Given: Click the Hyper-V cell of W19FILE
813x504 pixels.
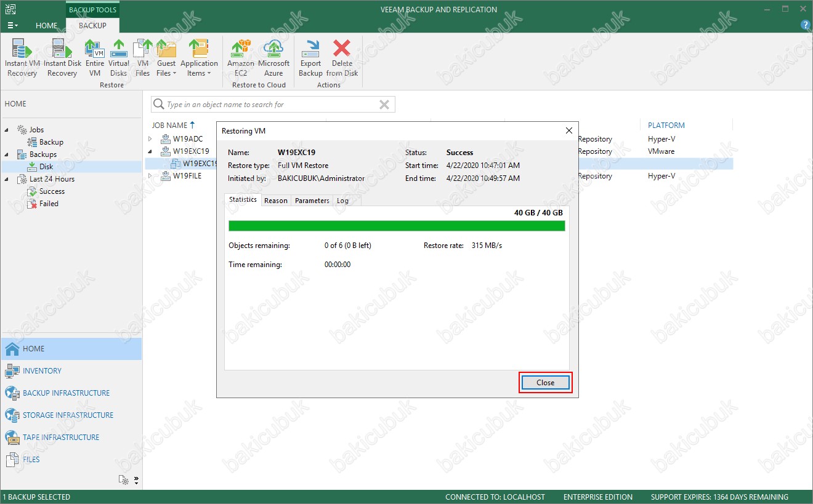Looking at the screenshot, I should point(661,176).
